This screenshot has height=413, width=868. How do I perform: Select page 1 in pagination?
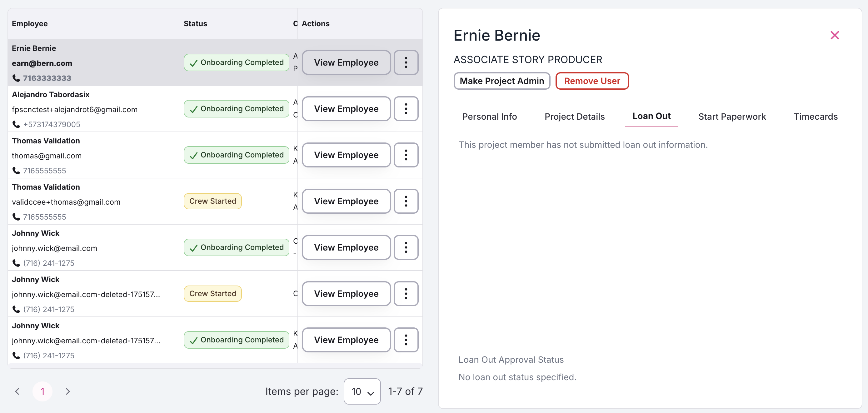(x=42, y=391)
